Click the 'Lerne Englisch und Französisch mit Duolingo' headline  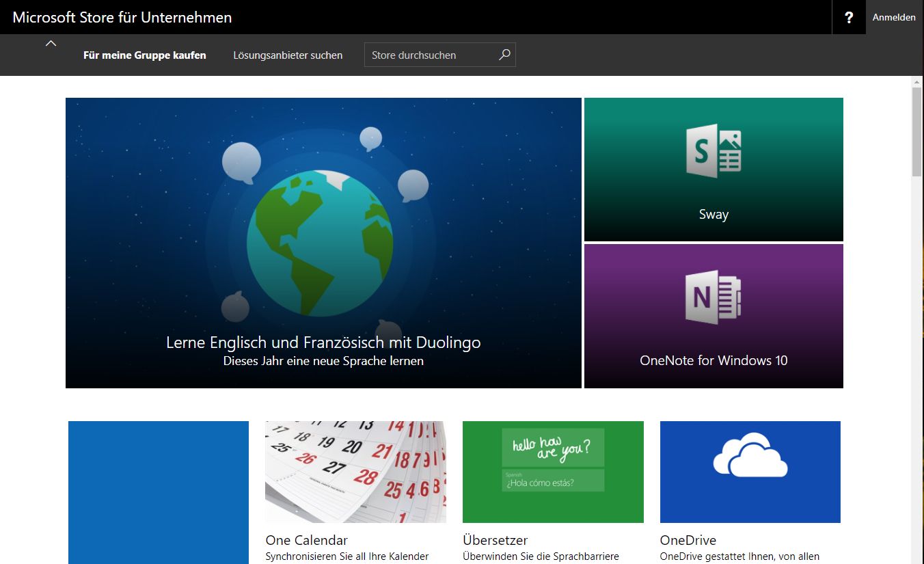[x=323, y=342]
